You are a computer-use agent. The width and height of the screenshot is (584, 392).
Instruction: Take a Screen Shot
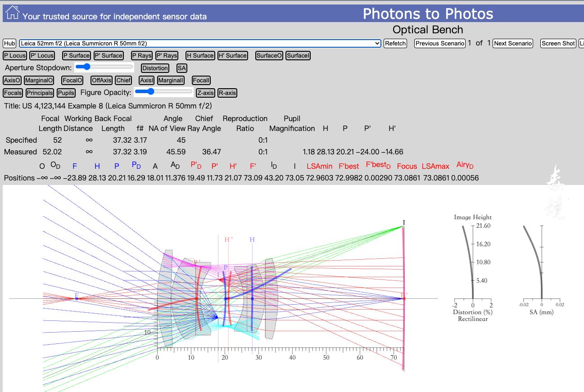(558, 43)
